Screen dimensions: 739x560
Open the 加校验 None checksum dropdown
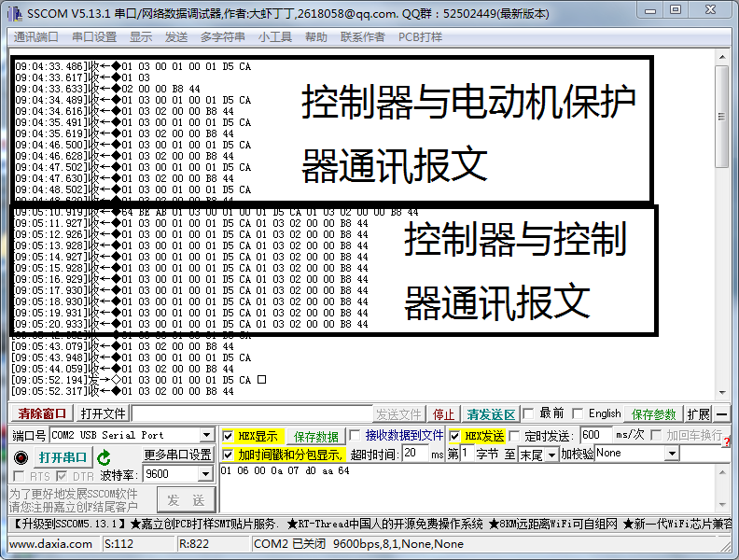672,454
